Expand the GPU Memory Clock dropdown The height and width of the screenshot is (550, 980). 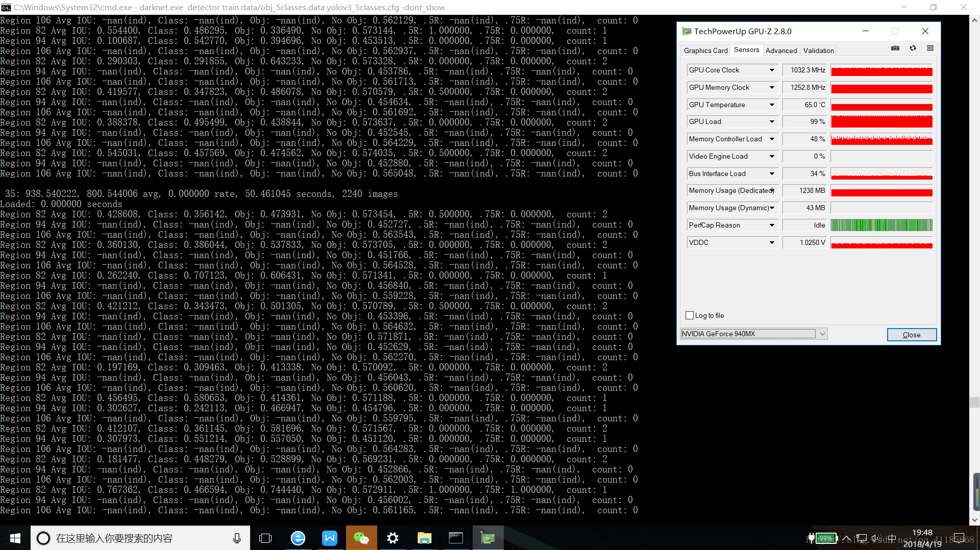click(x=772, y=88)
